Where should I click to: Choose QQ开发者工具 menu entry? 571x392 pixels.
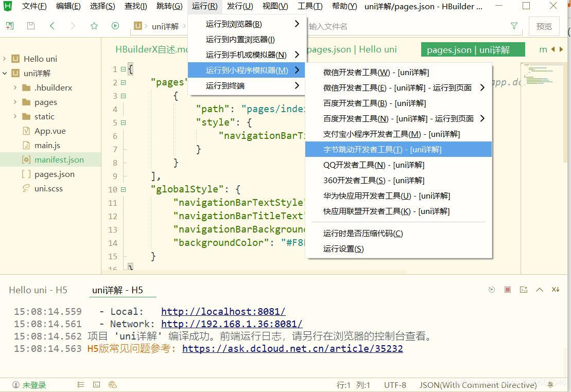[x=399, y=165]
